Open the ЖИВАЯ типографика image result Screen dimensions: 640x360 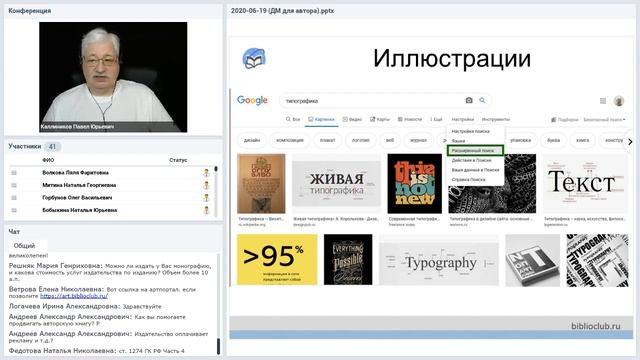(x=336, y=184)
